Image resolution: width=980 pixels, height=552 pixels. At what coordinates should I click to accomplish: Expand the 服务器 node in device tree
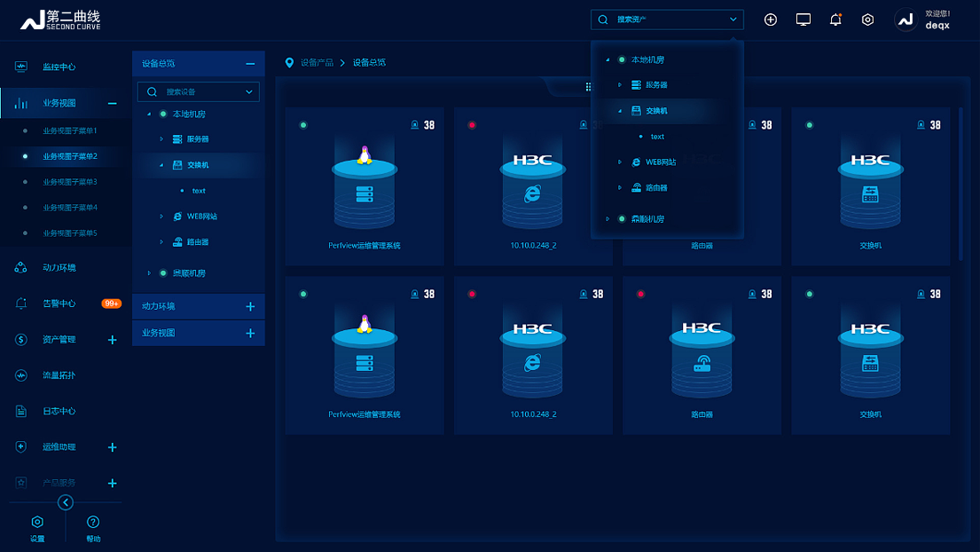[161, 139]
